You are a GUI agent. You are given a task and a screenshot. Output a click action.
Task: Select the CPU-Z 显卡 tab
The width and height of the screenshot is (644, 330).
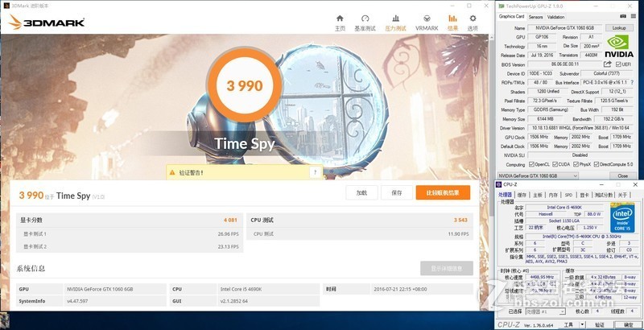pyautogui.click(x=584, y=195)
